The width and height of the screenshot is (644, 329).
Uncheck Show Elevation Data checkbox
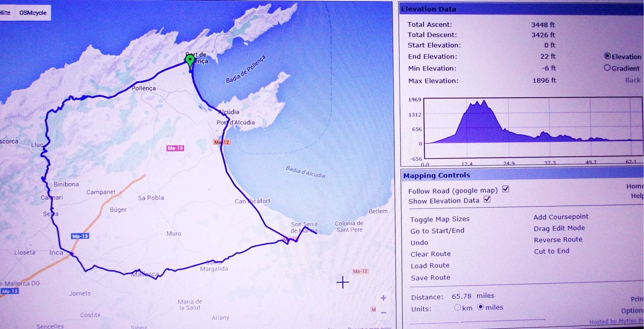(487, 200)
